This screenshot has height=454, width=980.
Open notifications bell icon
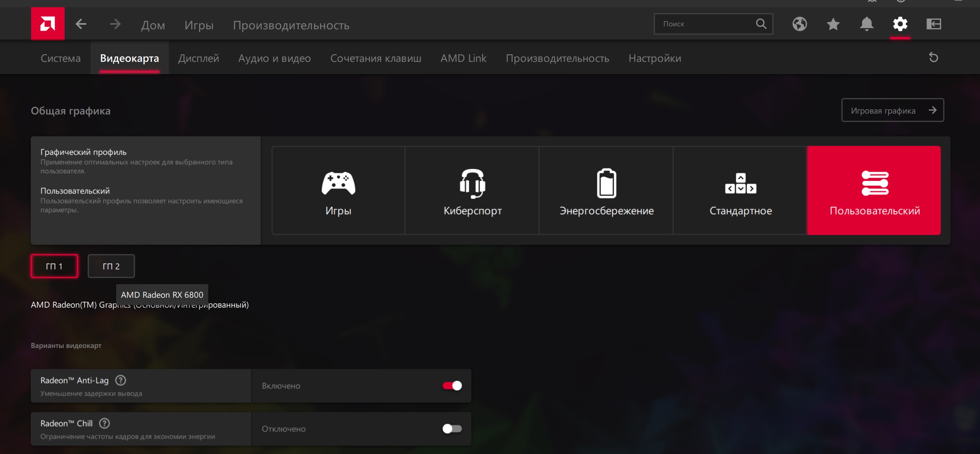(867, 24)
